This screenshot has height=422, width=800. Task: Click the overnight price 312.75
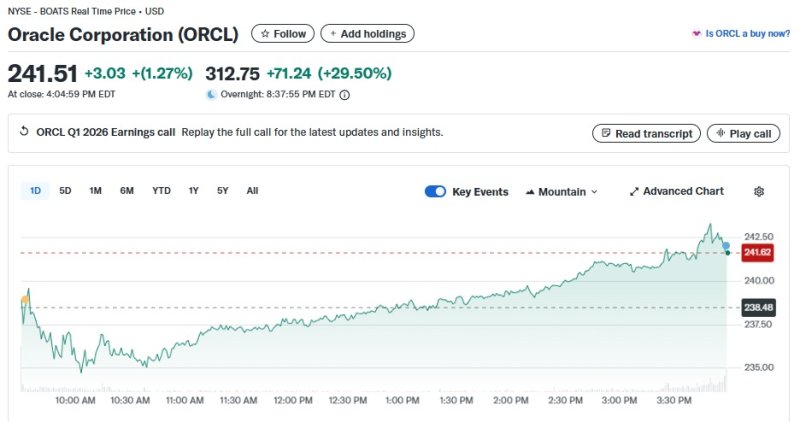coord(232,74)
